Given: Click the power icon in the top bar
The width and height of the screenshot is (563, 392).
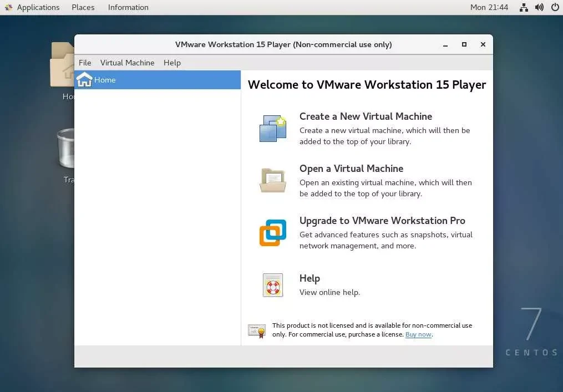Looking at the screenshot, I should tap(555, 7).
